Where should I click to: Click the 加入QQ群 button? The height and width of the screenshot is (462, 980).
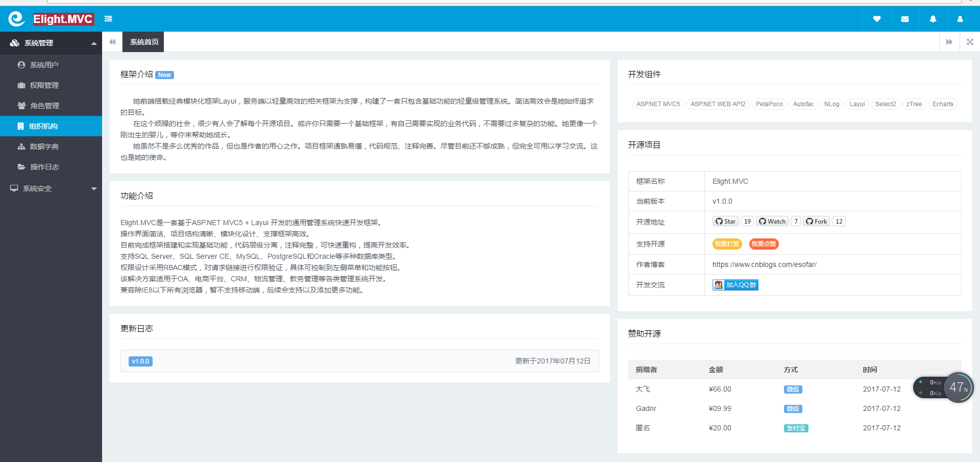pos(736,285)
